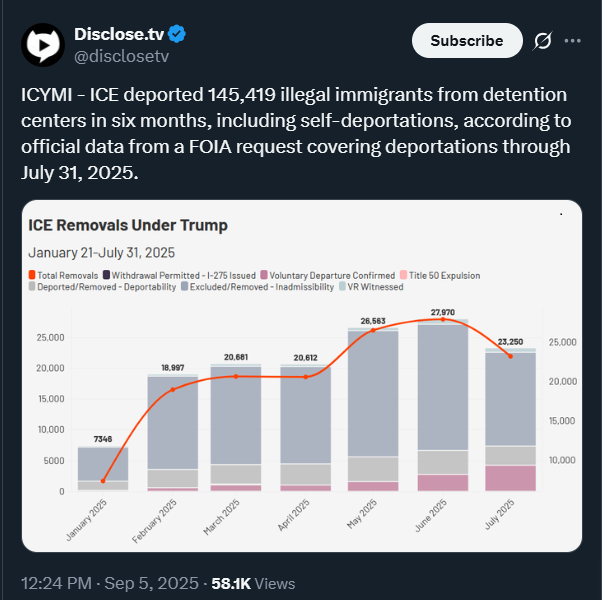Click the June 2025 line data point
This screenshot has width=602, height=600.
pos(443,320)
